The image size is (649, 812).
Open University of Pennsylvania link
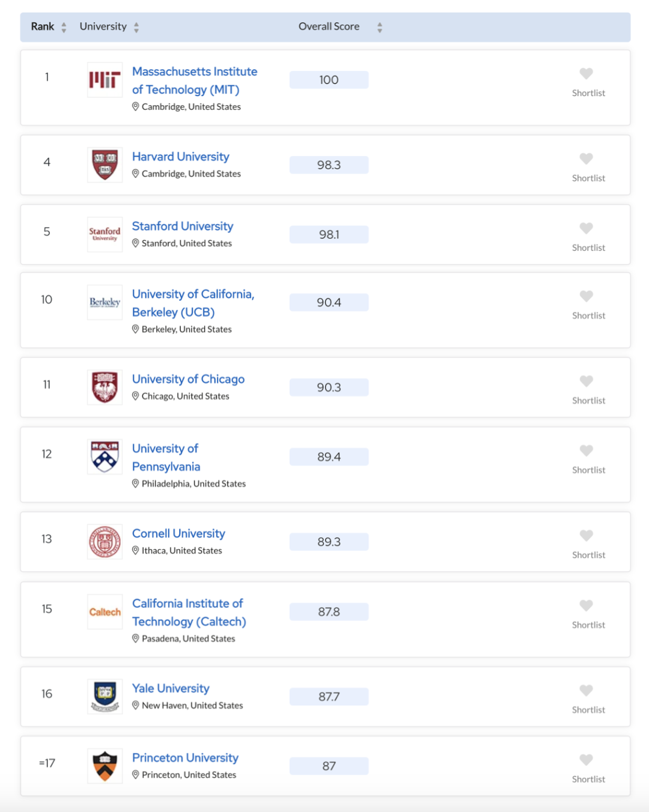(166, 458)
